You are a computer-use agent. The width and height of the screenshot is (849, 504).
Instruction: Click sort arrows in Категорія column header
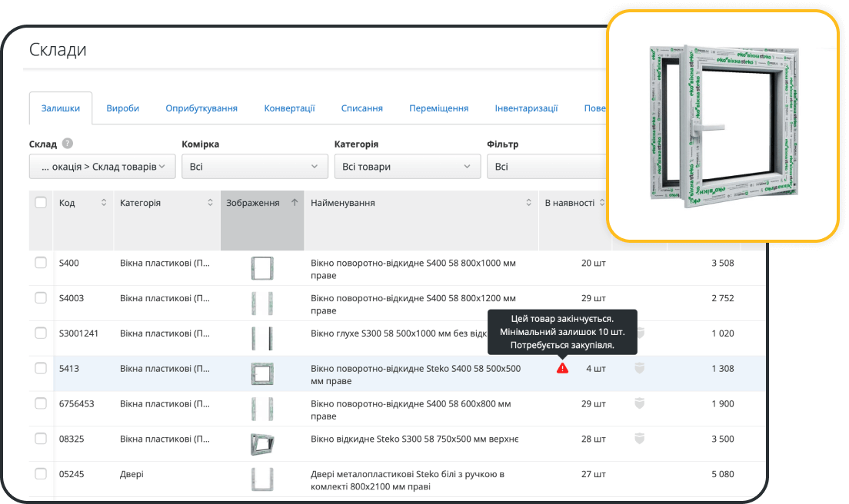pos(210,203)
